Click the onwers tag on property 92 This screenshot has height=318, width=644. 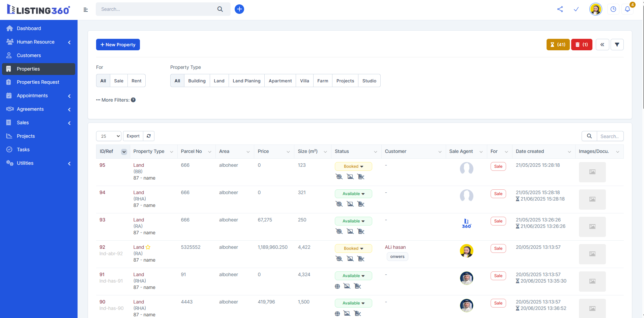(397, 257)
